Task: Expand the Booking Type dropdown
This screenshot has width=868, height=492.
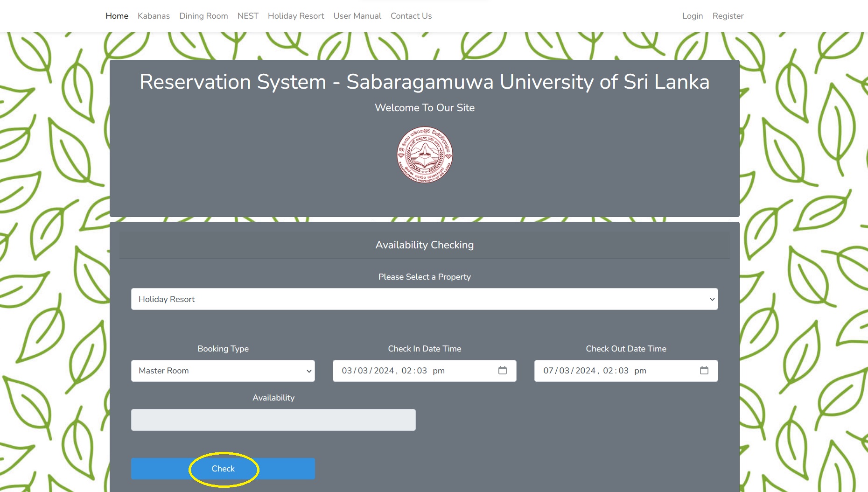Action: click(223, 371)
